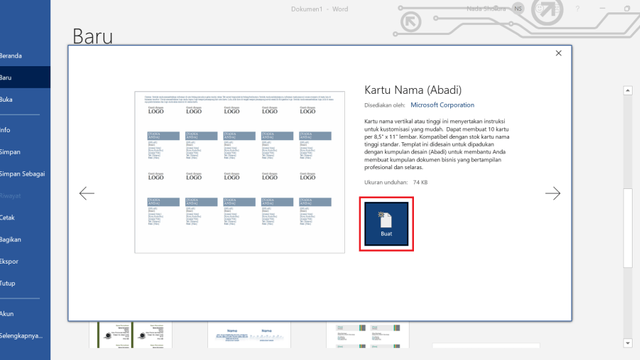
Task: Click the Buat create button
Action: point(386,224)
